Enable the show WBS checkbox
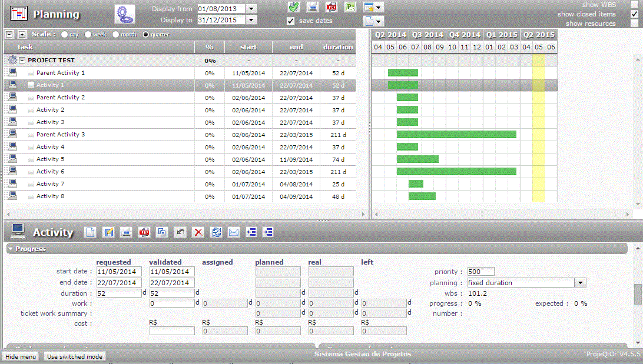Image resolution: width=643 pixels, height=364 pixels. [634, 4]
